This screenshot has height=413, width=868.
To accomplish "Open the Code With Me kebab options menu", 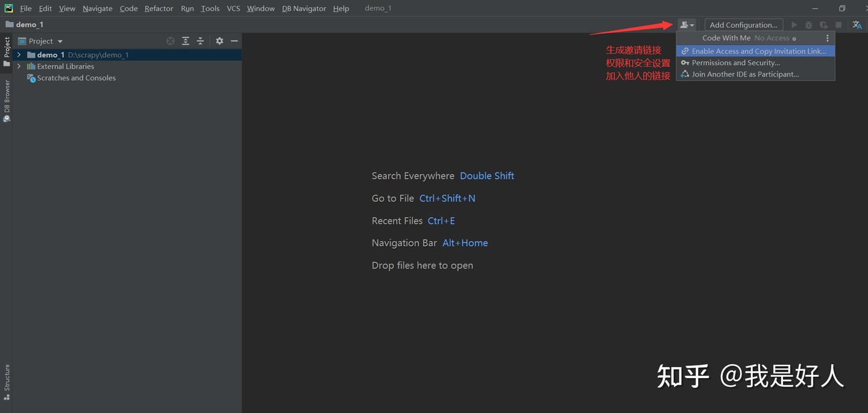I will (828, 37).
